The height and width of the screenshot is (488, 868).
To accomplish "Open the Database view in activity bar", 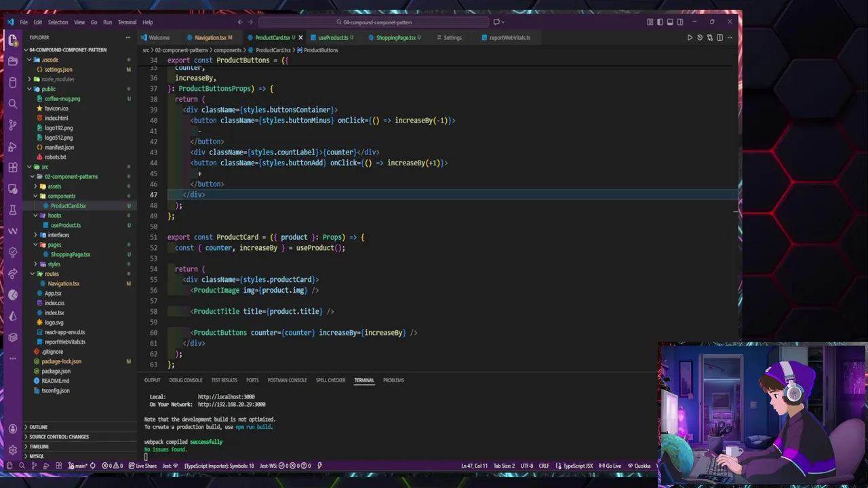I will [x=12, y=83].
